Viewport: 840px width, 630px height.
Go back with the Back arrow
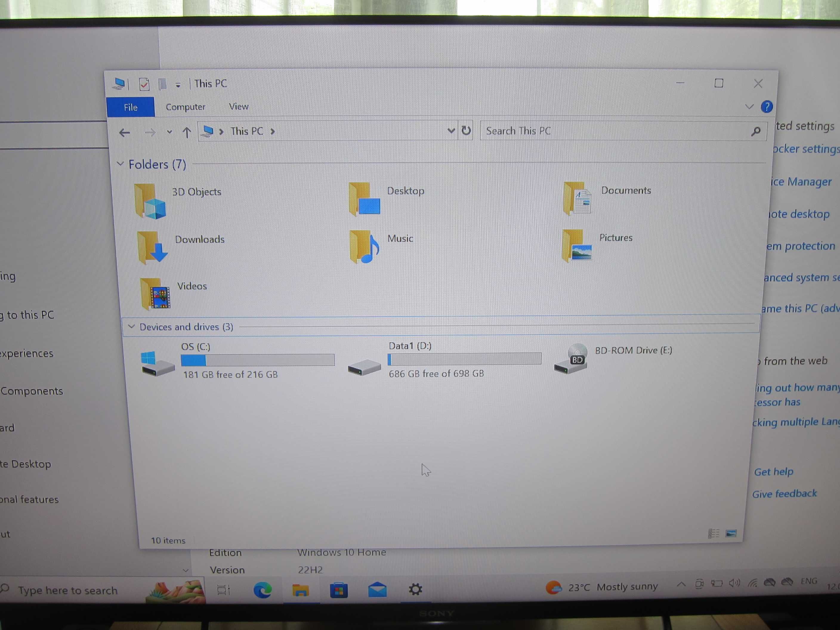point(125,132)
